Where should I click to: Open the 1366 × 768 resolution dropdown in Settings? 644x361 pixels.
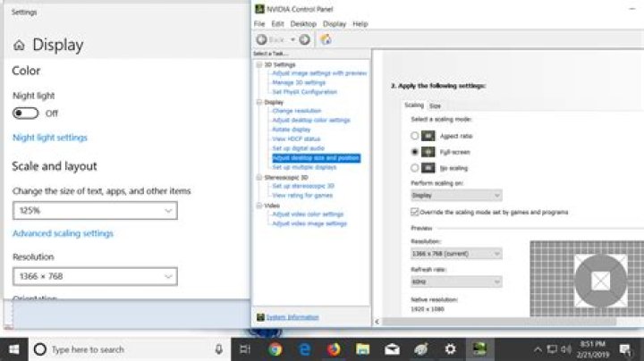click(95, 276)
